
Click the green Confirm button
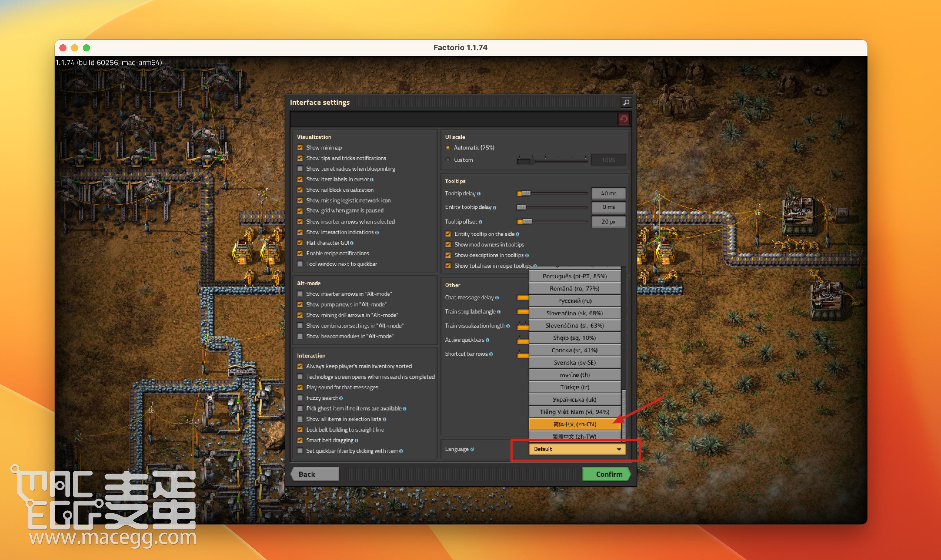[x=606, y=474]
